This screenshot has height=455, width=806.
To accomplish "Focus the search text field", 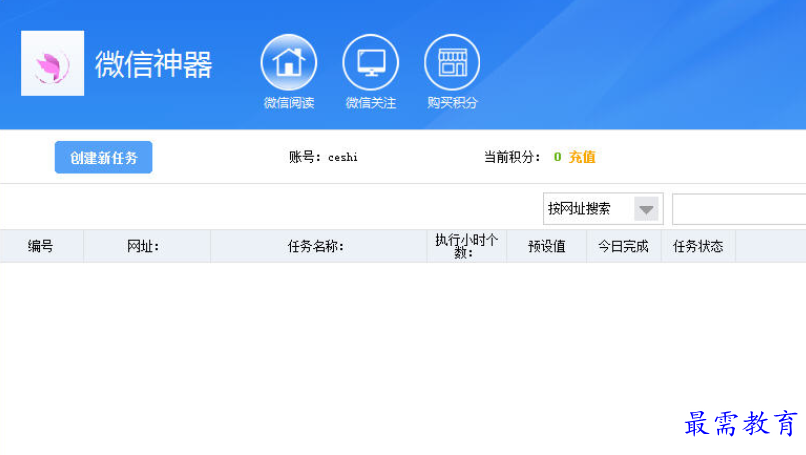I will [x=739, y=209].
